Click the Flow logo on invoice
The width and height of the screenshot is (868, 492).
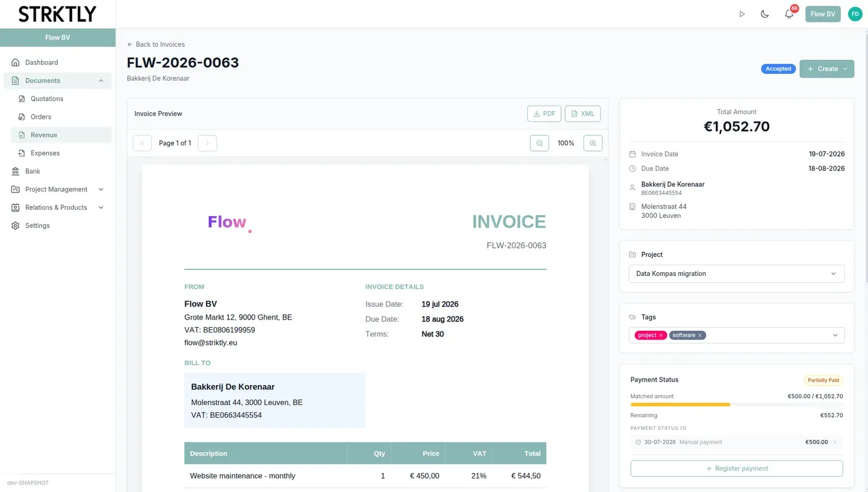(x=230, y=223)
